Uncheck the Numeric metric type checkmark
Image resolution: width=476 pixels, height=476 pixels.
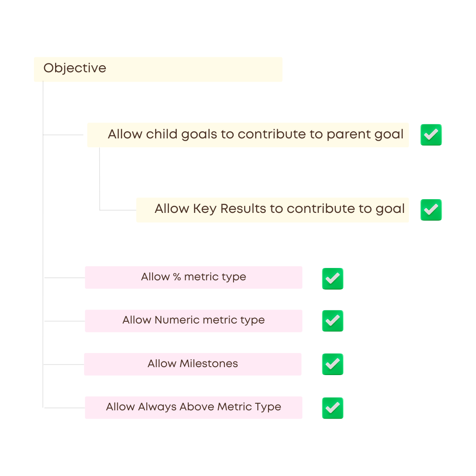point(333,321)
